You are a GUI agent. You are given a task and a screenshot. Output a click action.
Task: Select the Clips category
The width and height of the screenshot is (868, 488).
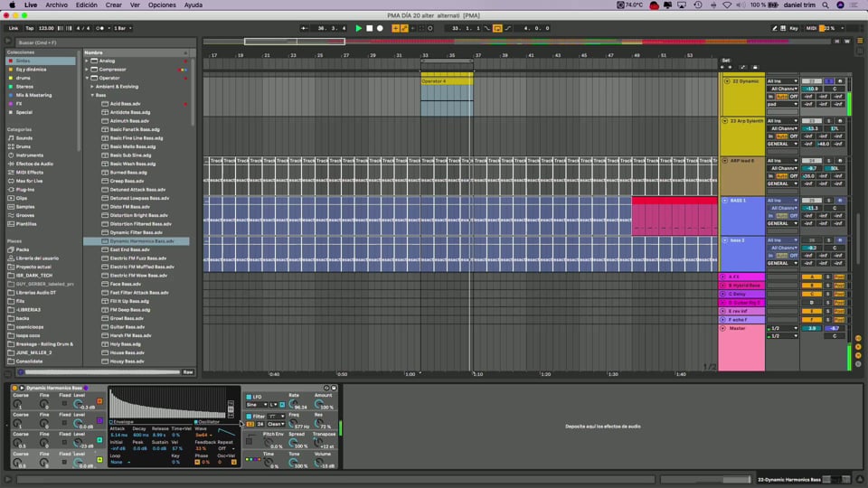pos(22,198)
